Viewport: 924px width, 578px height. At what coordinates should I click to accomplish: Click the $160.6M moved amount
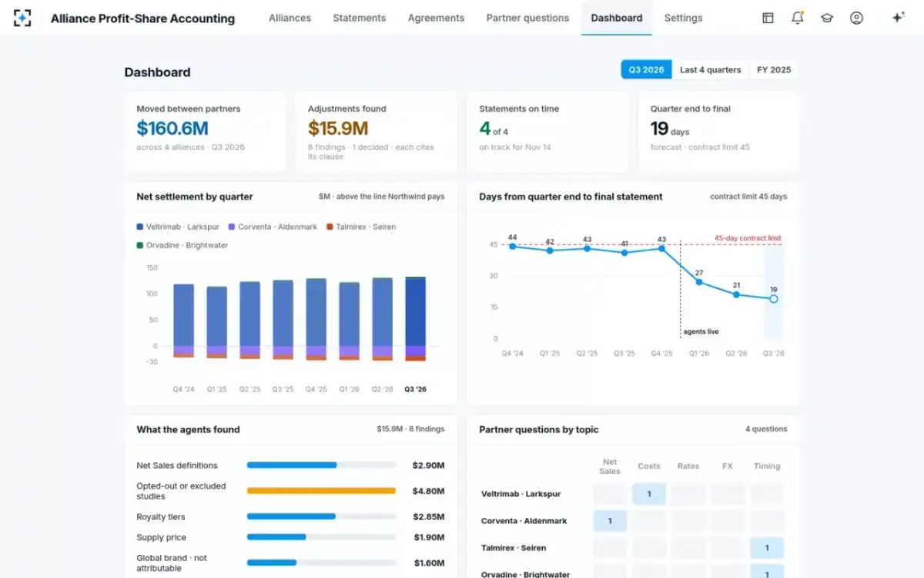[172, 129]
